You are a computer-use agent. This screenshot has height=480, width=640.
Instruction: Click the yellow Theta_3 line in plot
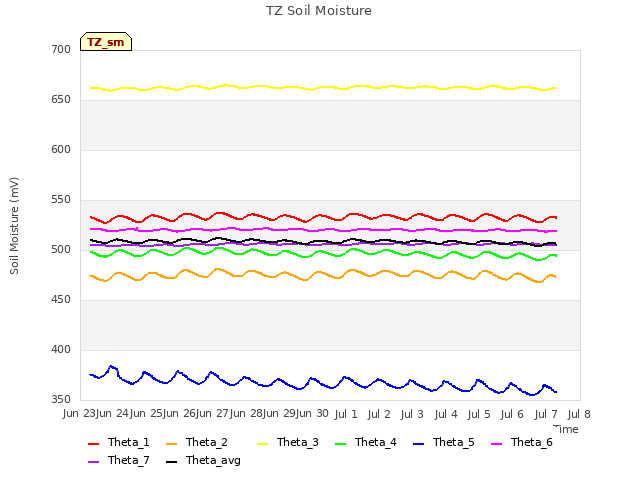coord(323,87)
